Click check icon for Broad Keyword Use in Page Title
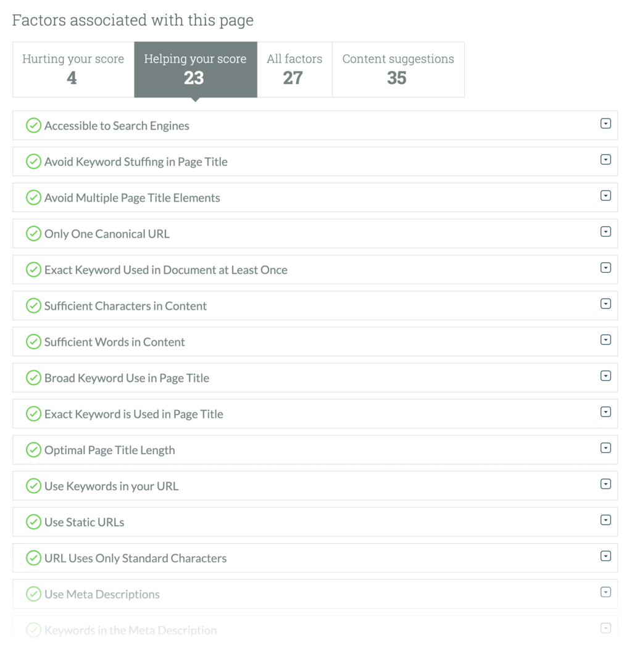The height and width of the screenshot is (672, 632). tap(33, 378)
